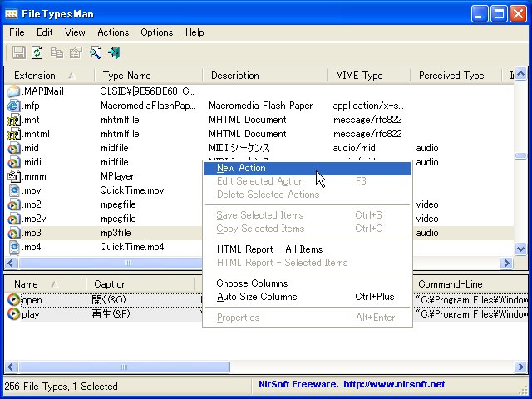Image resolution: width=532 pixels, height=399 pixels.
Task: Select HTML Report - All Items
Action: tap(308, 249)
